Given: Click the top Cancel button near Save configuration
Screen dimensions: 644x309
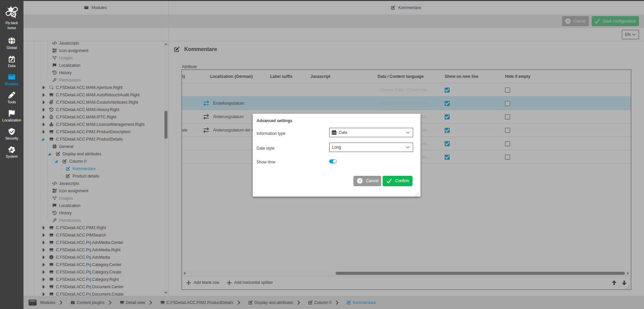Looking at the screenshot, I should pyautogui.click(x=575, y=21).
